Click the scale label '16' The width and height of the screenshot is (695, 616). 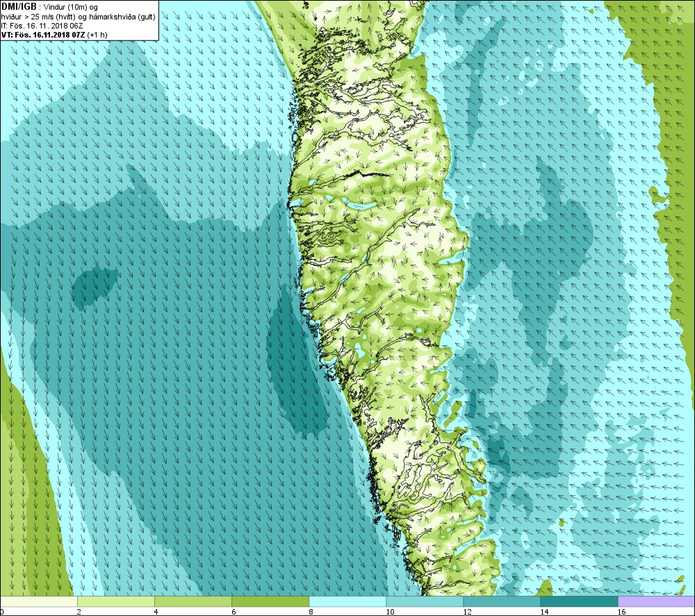pos(621,612)
